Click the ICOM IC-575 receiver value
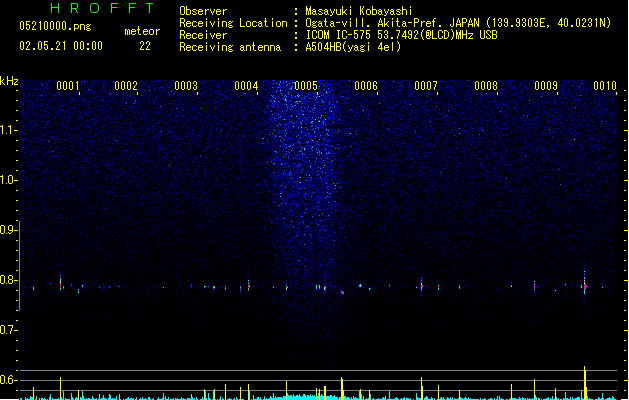The height and width of the screenshot is (400, 629). pyautogui.click(x=401, y=35)
